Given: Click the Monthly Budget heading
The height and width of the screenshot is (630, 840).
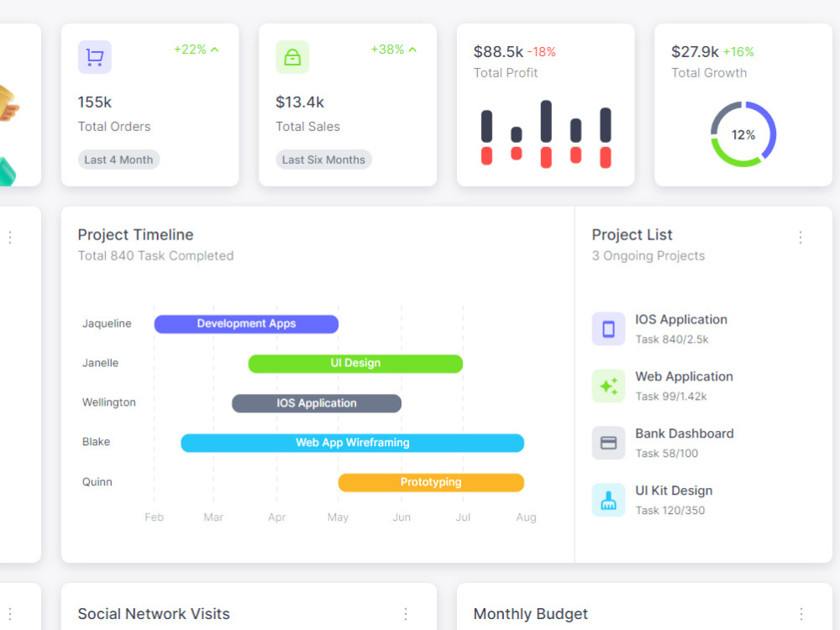Looking at the screenshot, I should click(x=530, y=614).
